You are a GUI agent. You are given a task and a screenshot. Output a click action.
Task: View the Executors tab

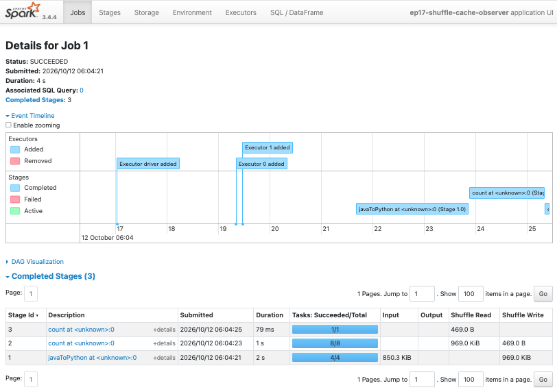click(x=241, y=12)
